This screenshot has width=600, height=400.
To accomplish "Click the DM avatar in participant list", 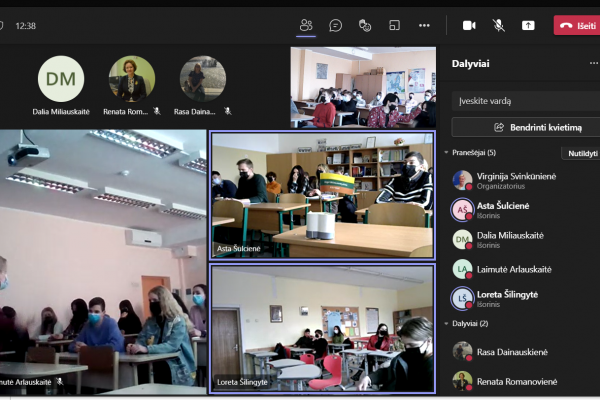I will tap(462, 239).
